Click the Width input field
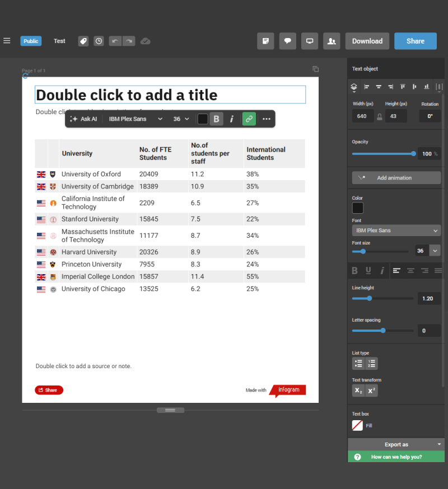The image size is (448, 489). pos(363,116)
